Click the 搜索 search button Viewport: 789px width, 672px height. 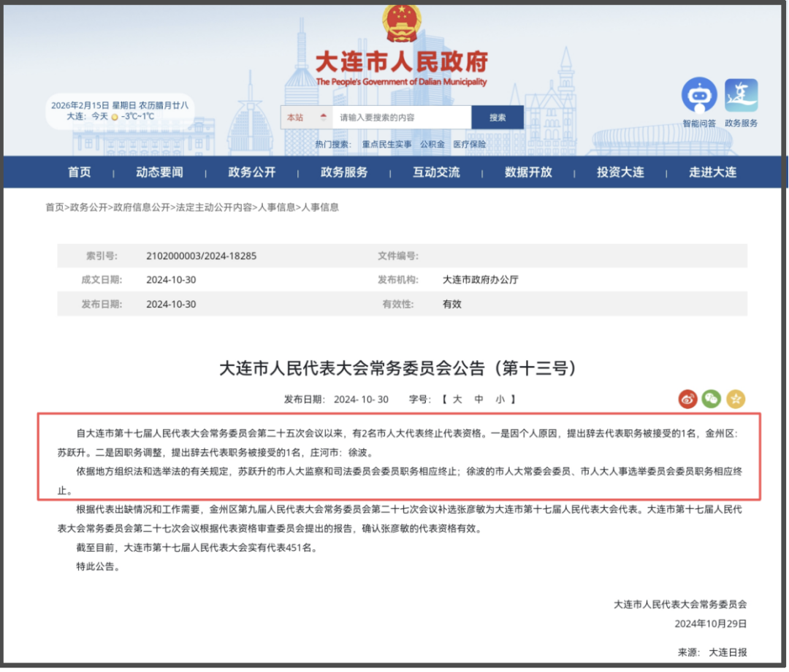pyautogui.click(x=497, y=118)
